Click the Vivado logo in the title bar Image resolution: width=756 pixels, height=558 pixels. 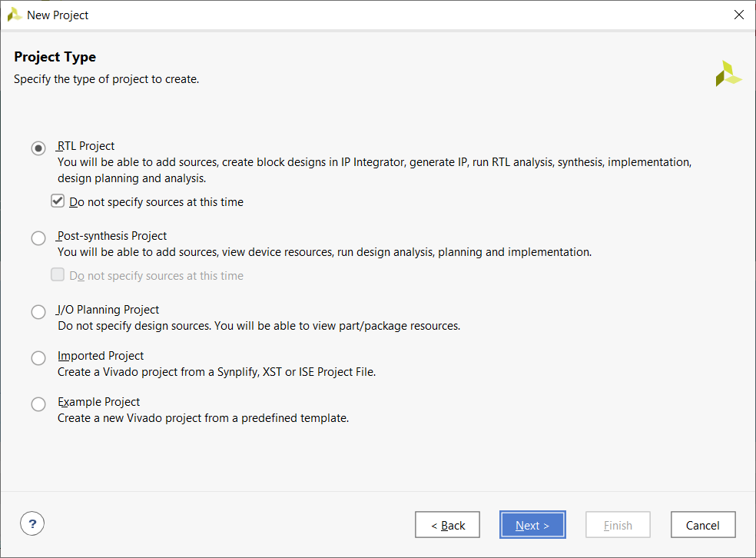[15, 15]
